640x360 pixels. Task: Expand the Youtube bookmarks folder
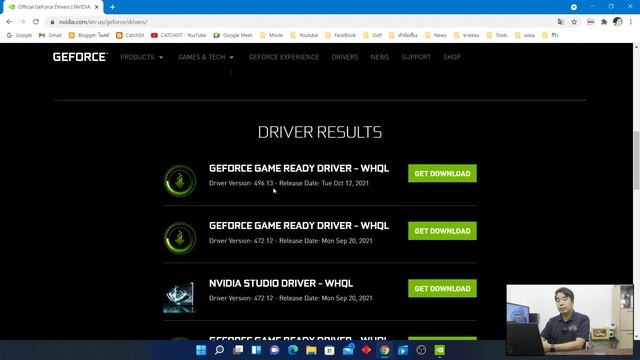(x=304, y=36)
